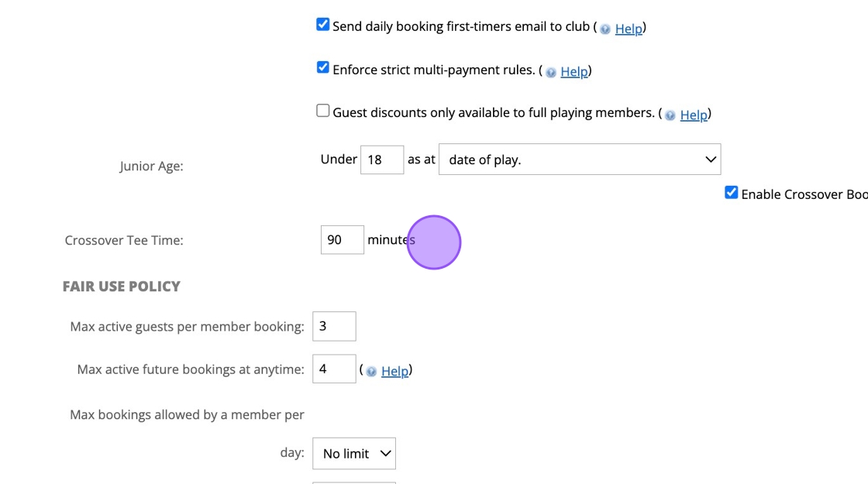Click help icon beside multi-payment rules
The image size is (868, 484).
tap(551, 73)
